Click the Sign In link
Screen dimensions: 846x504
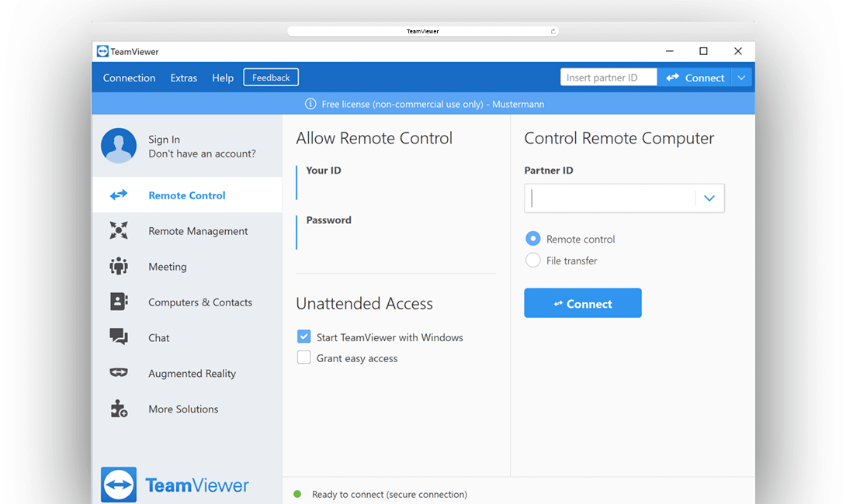164,139
